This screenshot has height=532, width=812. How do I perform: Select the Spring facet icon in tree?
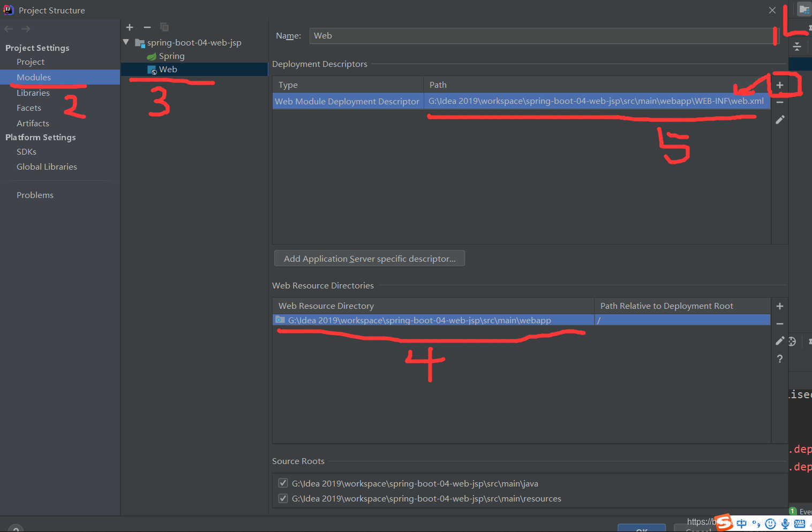pyautogui.click(x=152, y=56)
